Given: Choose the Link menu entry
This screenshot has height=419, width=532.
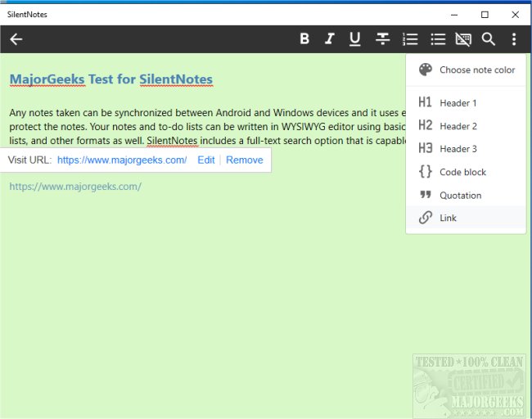Looking at the screenshot, I should [x=466, y=218].
